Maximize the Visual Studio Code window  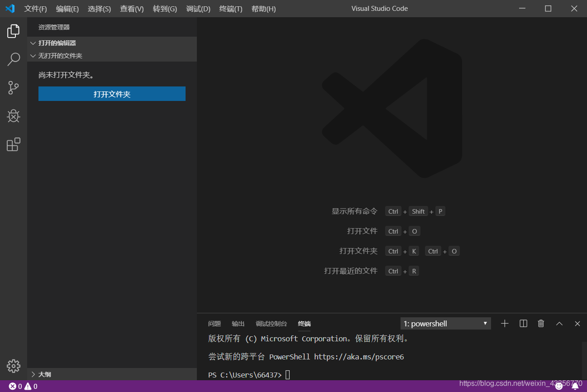click(548, 9)
